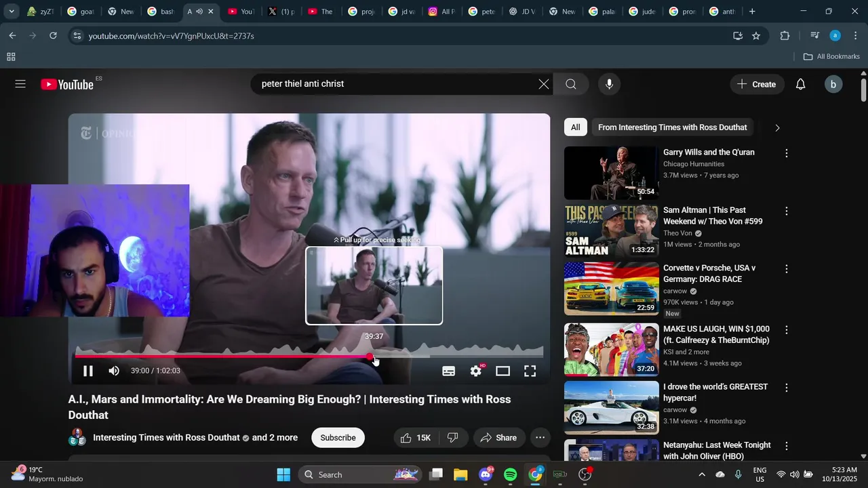Select From Interesting Times with Ross Douthat chip

672,127
